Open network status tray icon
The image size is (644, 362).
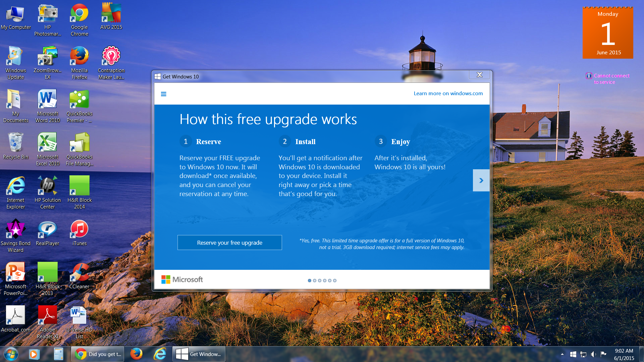coord(583,354)
